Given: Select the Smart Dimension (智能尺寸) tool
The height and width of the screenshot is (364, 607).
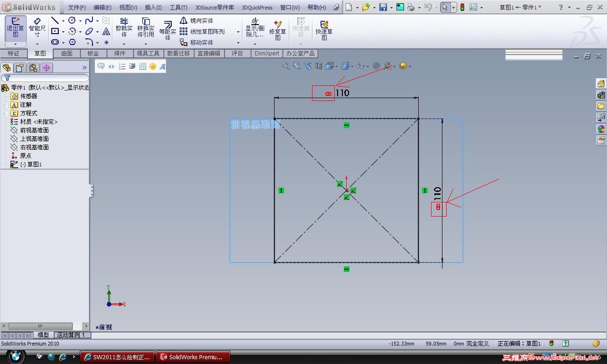Looking at the screenshot, I should pyautogui.click(x=37, y=28).
